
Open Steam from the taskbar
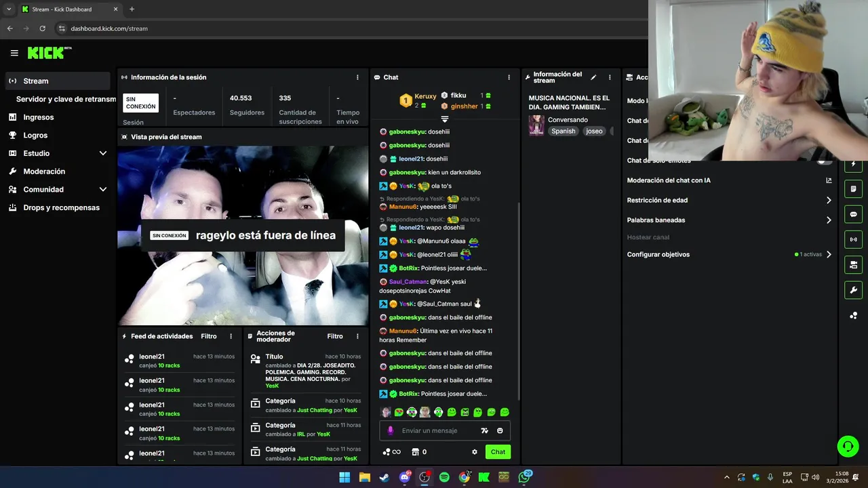click(x=384, y=477)
